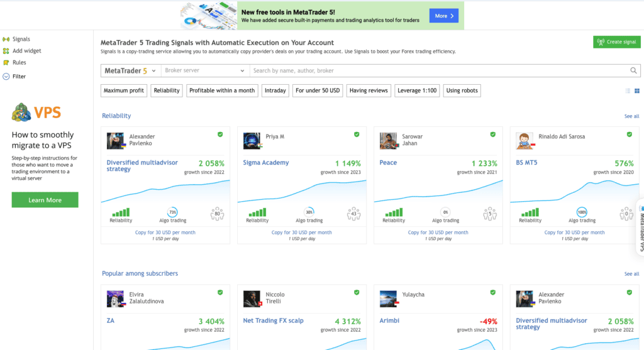Click Elvira Zalalutdinova avatar
Screen dimensions: 644x350
click(116, 298)
